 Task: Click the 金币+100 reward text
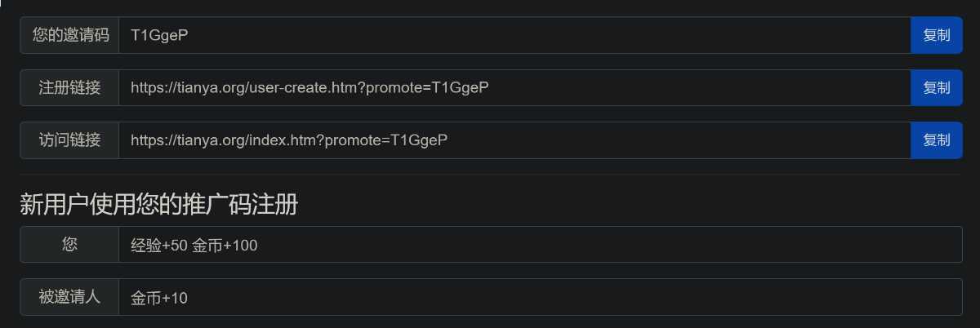(225, 246)
